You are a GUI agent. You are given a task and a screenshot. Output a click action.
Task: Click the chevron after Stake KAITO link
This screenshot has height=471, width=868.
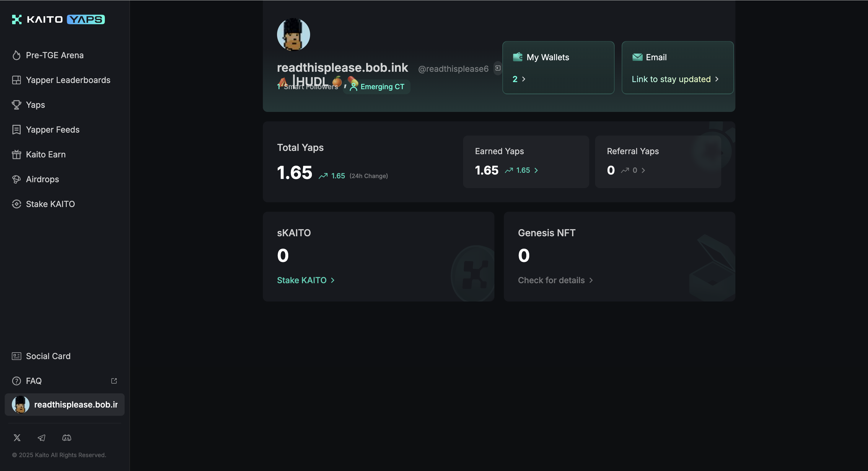point(333,280)
